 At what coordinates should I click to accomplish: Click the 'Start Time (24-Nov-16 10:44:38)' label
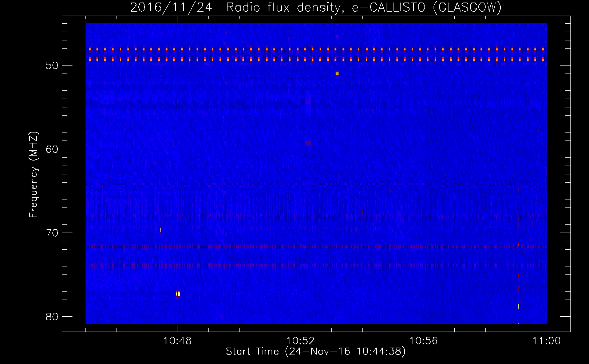coord(316,352)
